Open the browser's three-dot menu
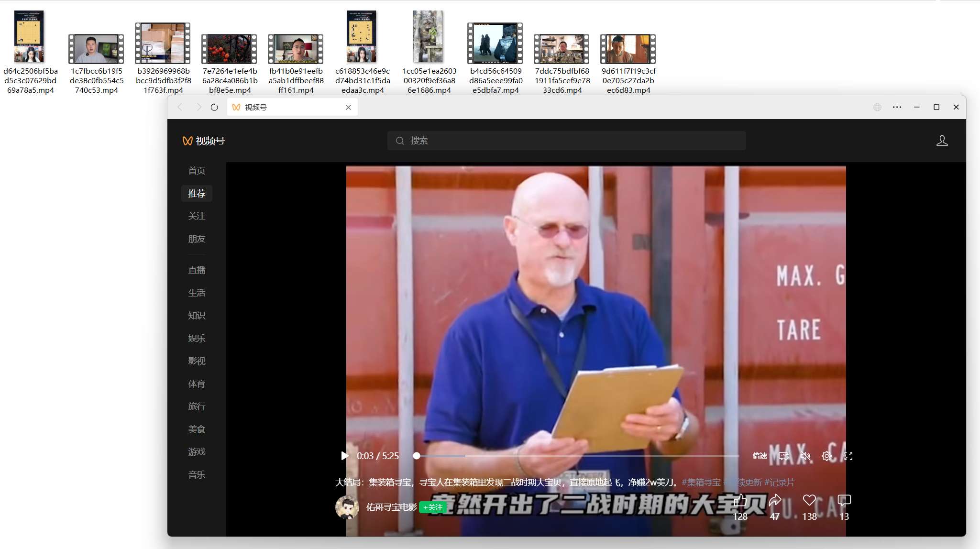The width and height of the screenshot is (980, 549). point(897,107)
